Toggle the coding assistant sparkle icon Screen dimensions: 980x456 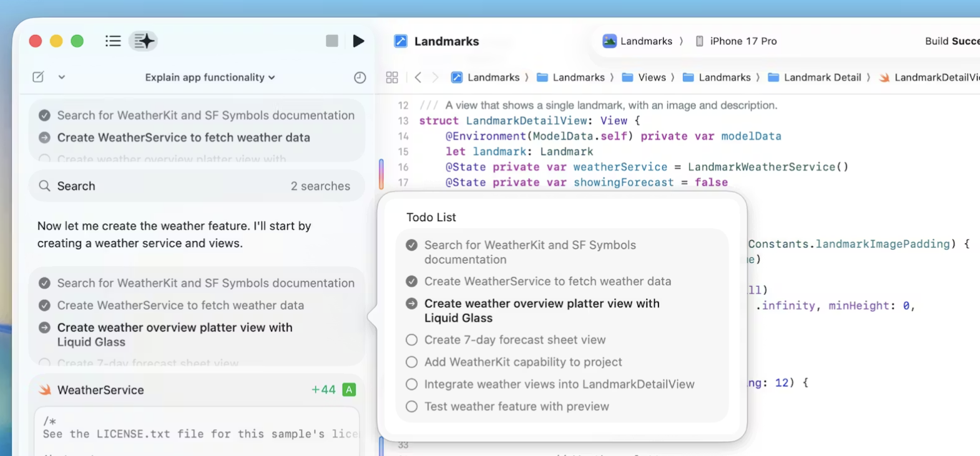[x=144, y=41]
